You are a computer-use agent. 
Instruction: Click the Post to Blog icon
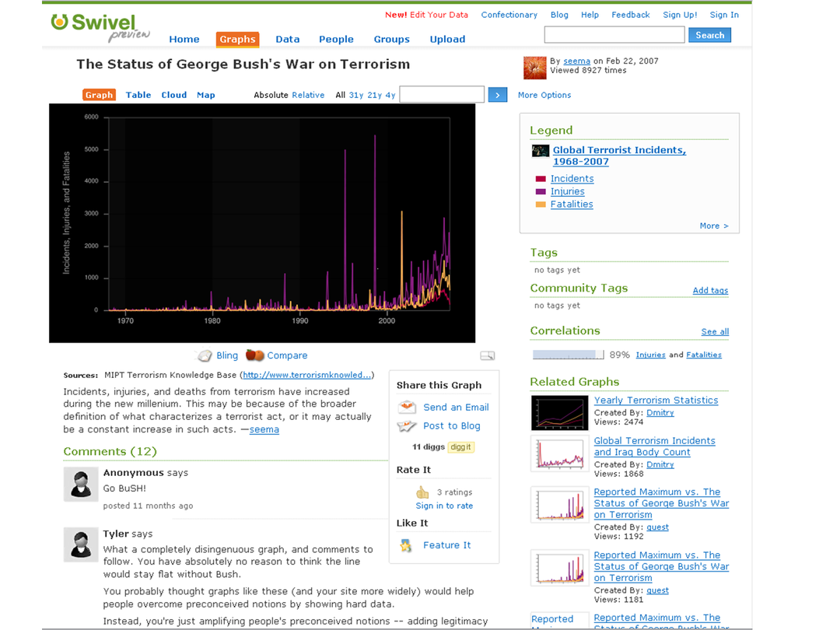pyautogui.click(x=407, y=426)
